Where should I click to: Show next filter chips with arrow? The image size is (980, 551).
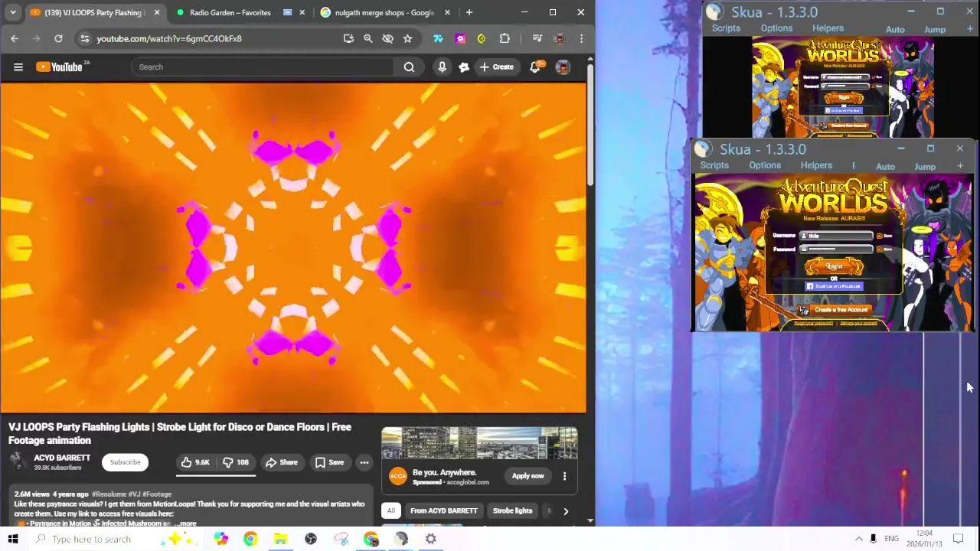[566, 511]
